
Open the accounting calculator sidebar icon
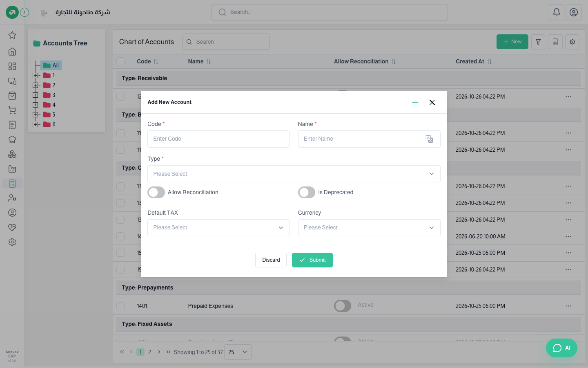pyautogui.click(x=12, y=184)
